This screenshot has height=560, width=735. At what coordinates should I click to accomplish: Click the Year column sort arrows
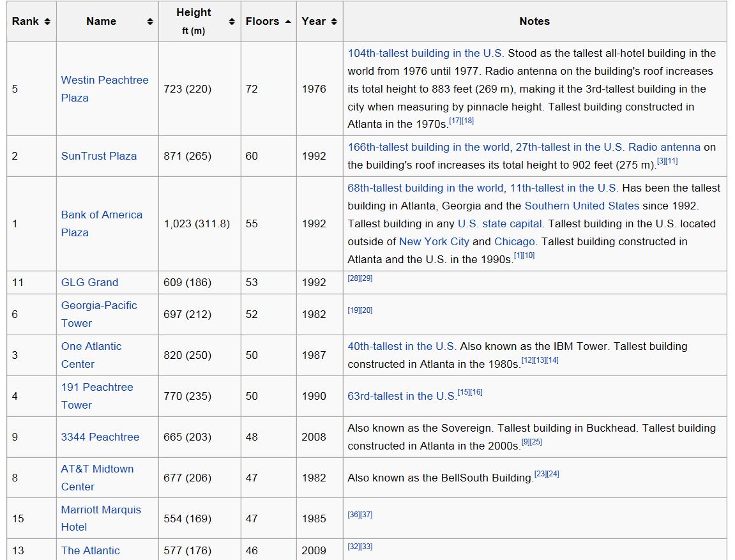(334, 22)
